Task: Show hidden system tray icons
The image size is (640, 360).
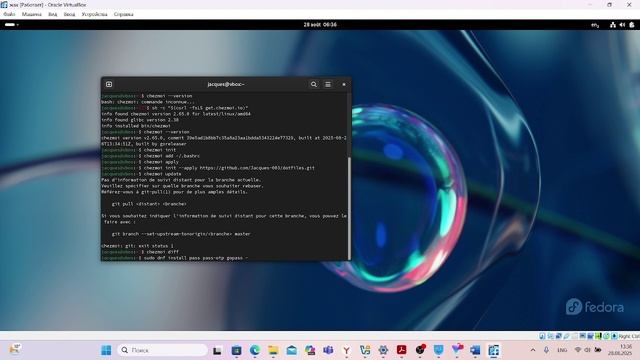Action: tap(533, 350)
